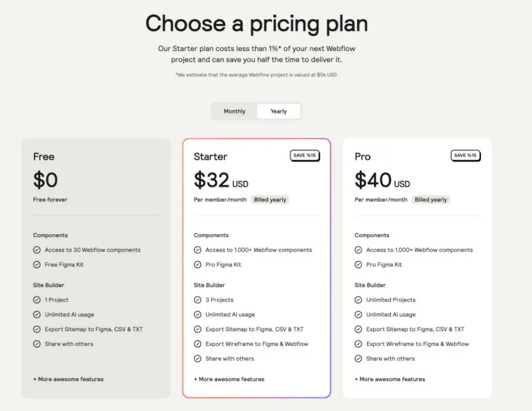
Task: Expand '+ More awesome features' in Pro plan
Action: 390,379
